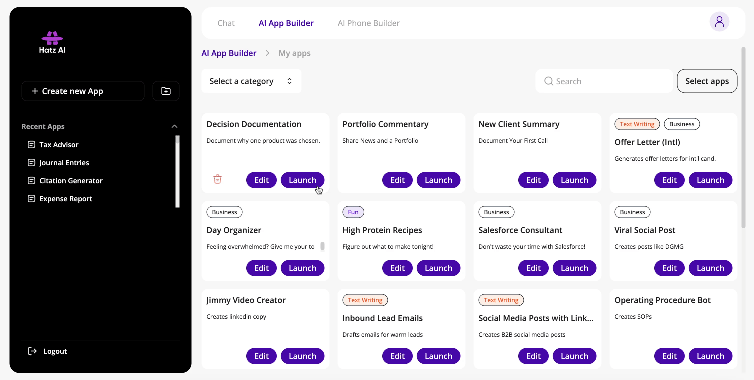Viewport: 754px width, 380px height.
Task: Click the Recent Apps sidebar scrollbar
Action: point(177,171)
